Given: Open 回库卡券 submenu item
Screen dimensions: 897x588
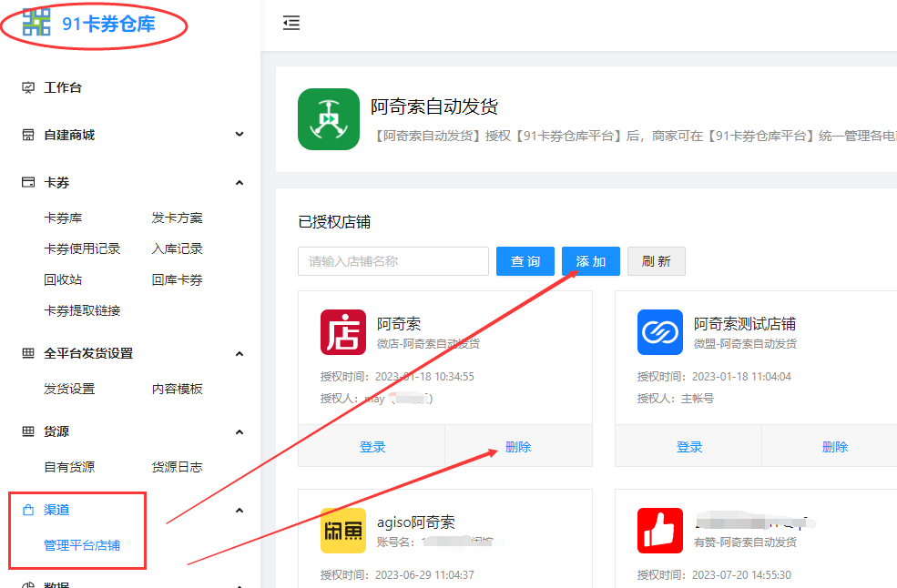Looking at the screenshot, I should click(178, 279).
